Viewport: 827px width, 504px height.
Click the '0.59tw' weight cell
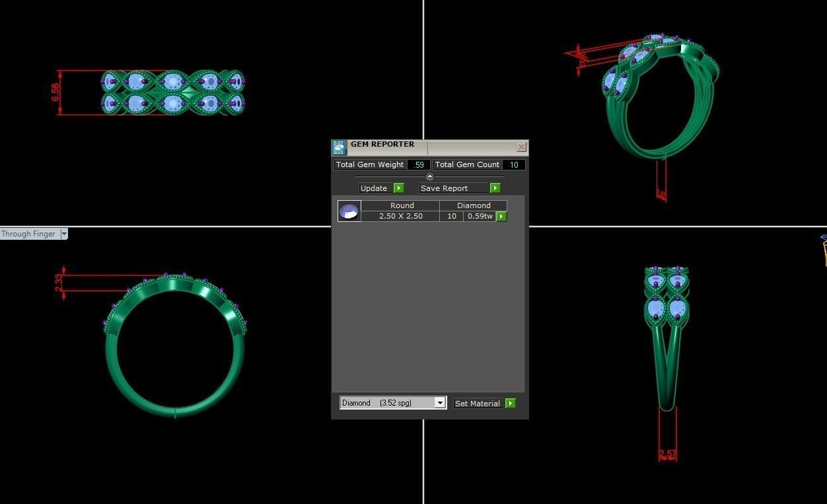[x=480, y=216]
